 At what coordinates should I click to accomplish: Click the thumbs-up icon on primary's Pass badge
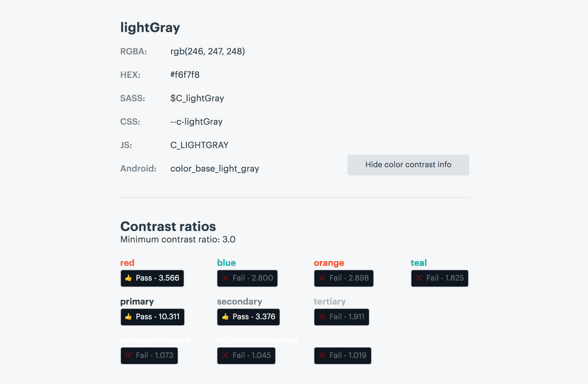pyautogui.click(x=129, y=316)
